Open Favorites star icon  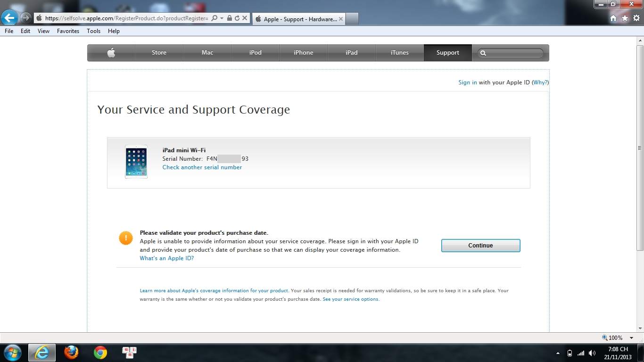[625, 18]
